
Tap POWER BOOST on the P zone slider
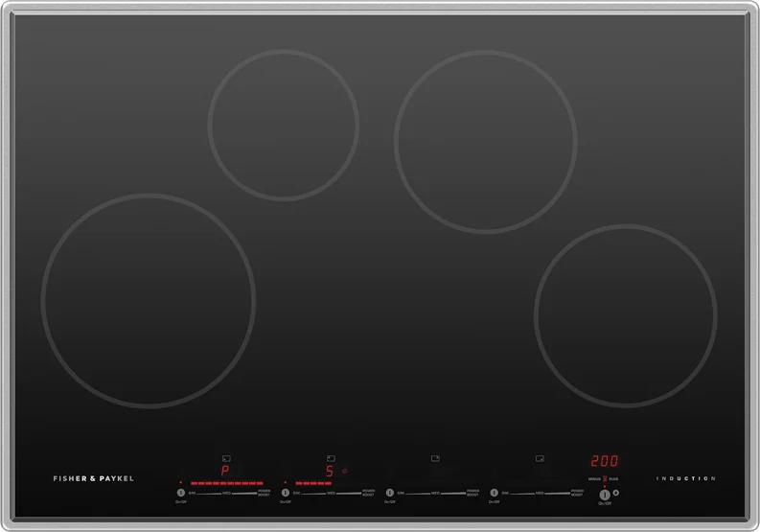[265, 493]
